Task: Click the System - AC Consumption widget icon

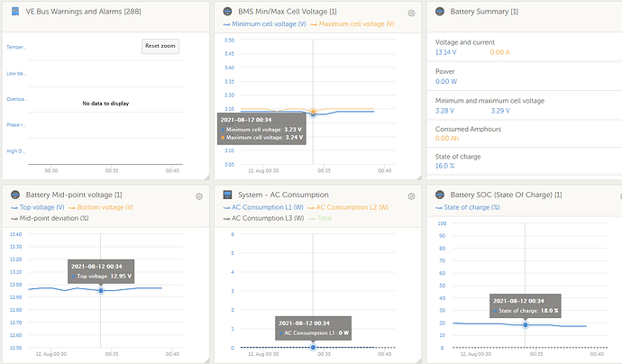Action: tap(227, 195)
